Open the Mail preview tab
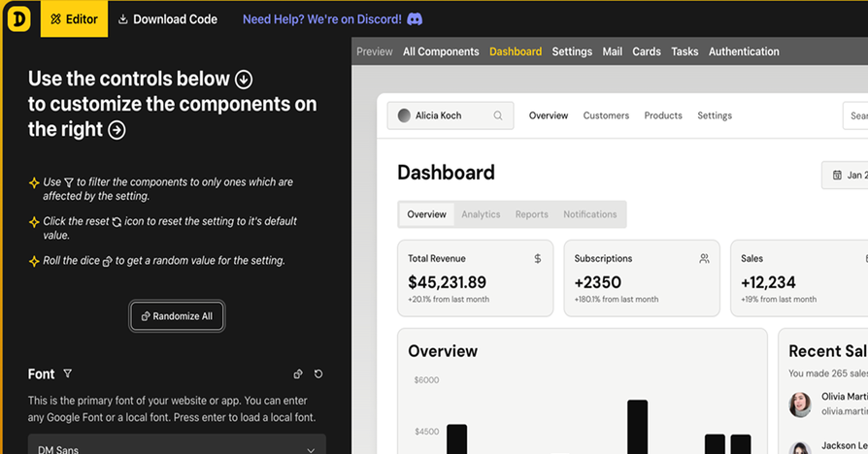The width and height of the screenshot is (868, 454). click(612, 51)
